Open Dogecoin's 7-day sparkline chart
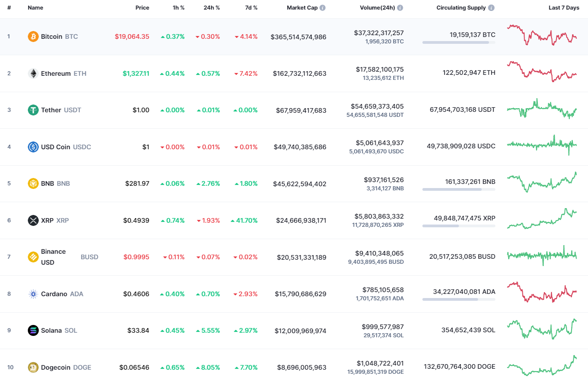Image resolution: width=588 pixels, height=382 pixels. tap(542, 365)
